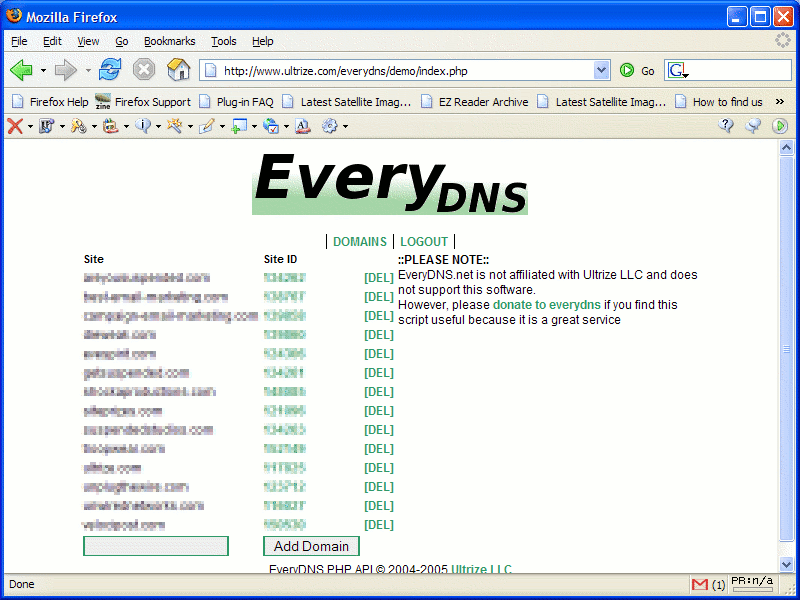Screen dimensions: 800x600
Task: Reload the current page
Action: click(x=110, y=70)
